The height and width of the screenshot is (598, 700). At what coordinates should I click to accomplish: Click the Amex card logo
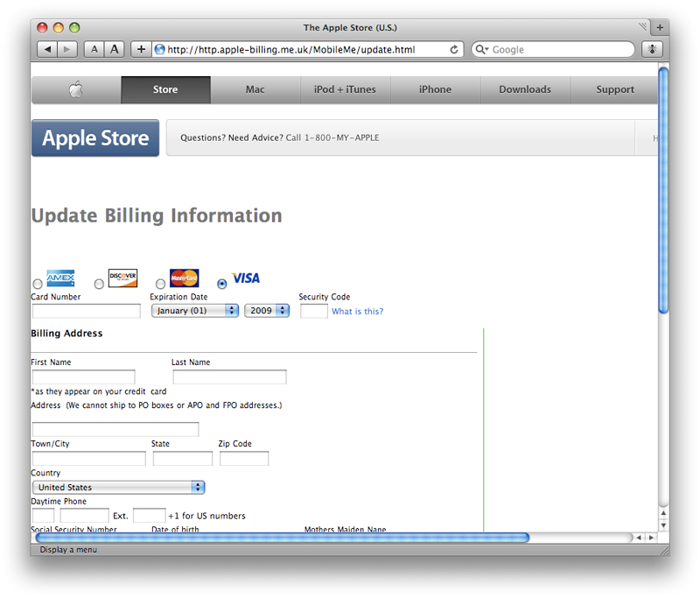[x=60, y=278]
